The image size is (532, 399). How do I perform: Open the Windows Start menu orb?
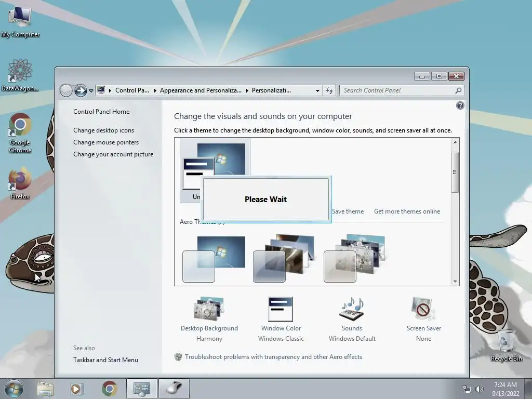(14, 389)
